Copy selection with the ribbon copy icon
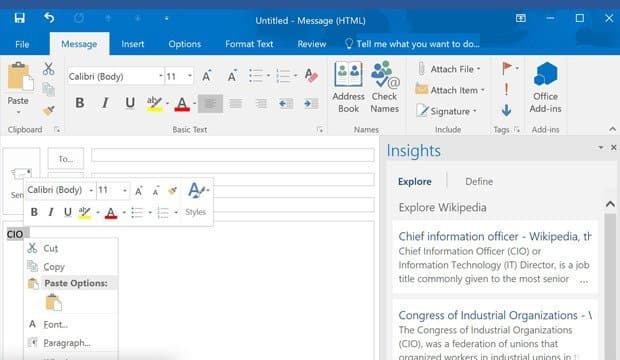This screenshot has height=360, width=620. (48, 89)
